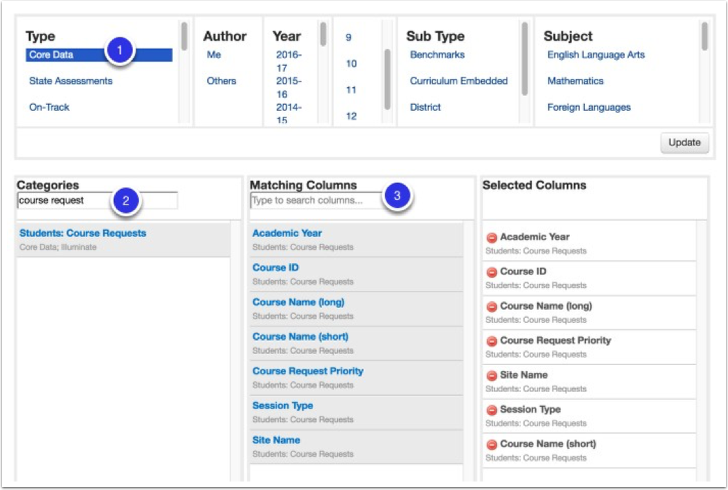Select State Assessments type filter

tap(71, 81)
